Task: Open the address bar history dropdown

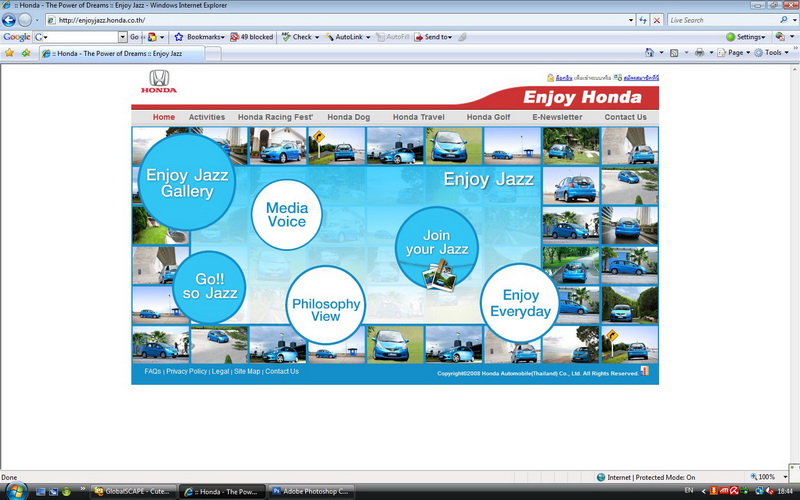Action: click(x=631, y=20)
